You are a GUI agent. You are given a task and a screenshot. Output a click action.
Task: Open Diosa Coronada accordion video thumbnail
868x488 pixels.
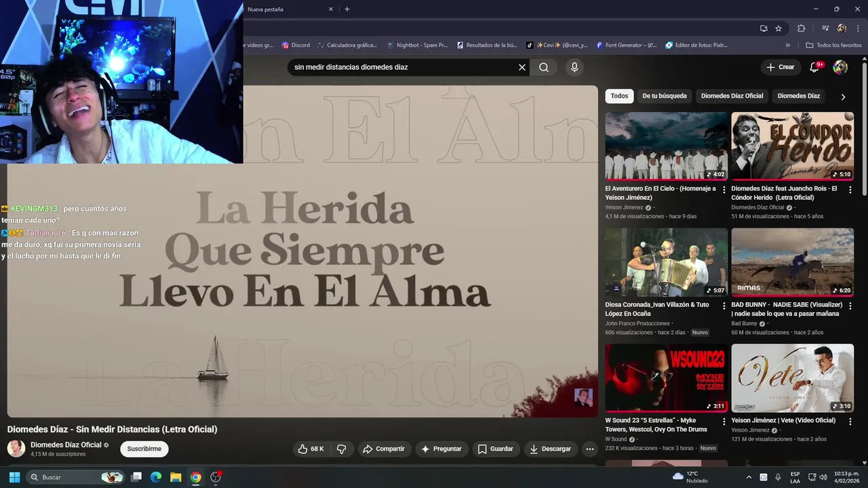click(x=666, y=262)
